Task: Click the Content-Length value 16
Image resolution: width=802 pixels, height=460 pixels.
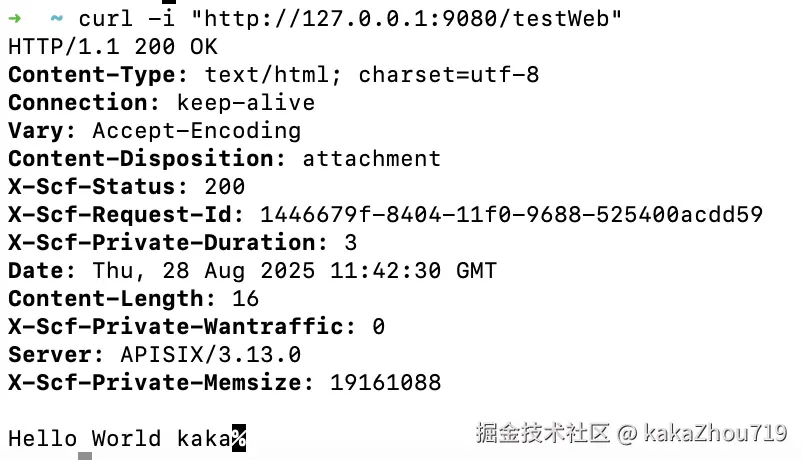Action: pyautogui.click(x=245, y=299)
